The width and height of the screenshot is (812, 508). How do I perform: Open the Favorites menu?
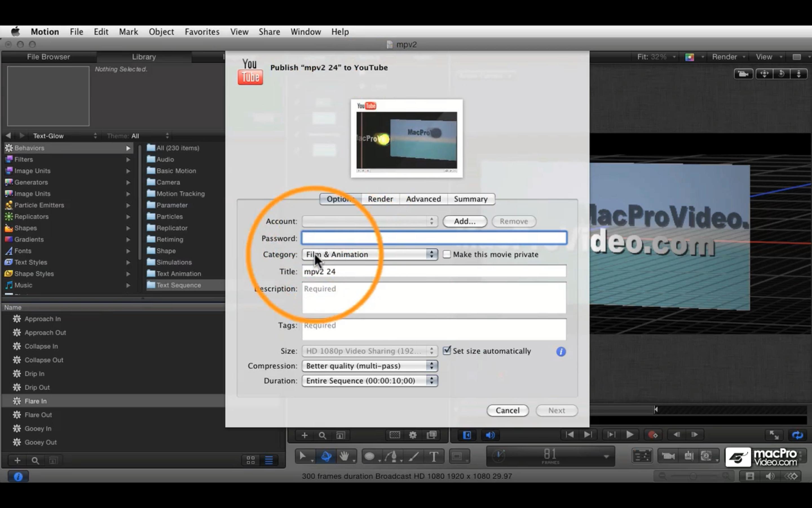[x=202, y=32]
